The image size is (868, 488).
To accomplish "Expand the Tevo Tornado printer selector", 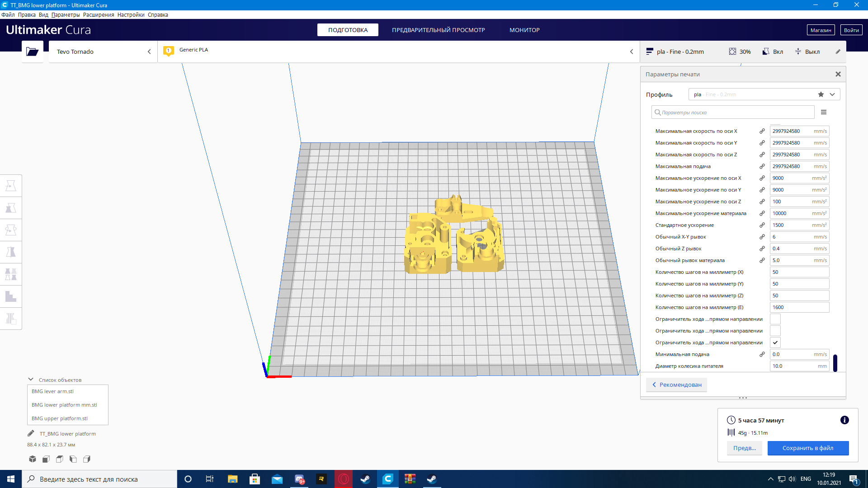I will (x=103, y=52).
